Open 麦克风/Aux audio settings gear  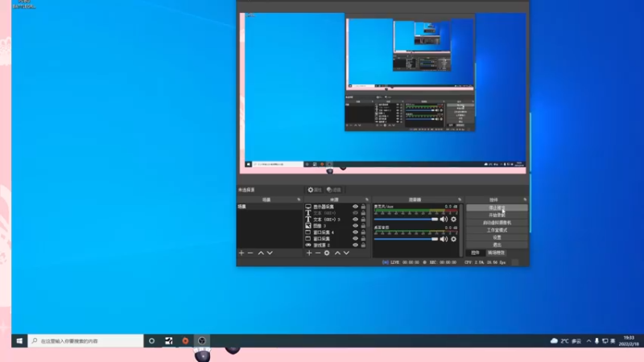click(x=453, y=220)
